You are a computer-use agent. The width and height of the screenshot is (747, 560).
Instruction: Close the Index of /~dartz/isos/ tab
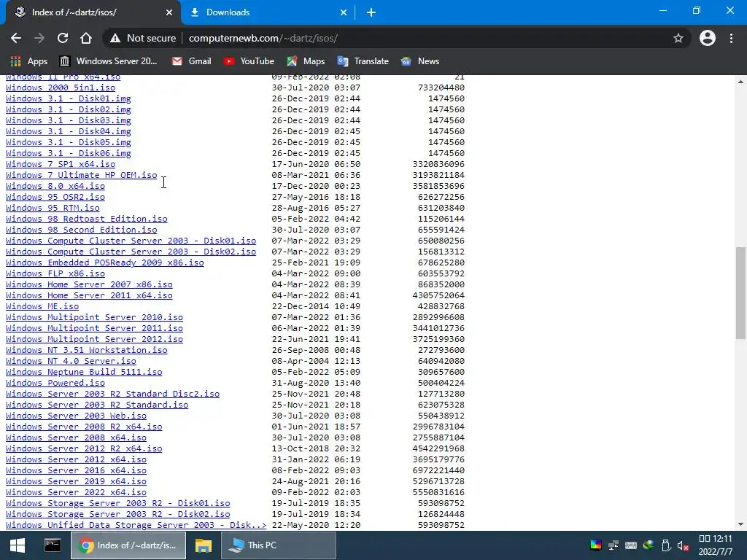point(169,12)
